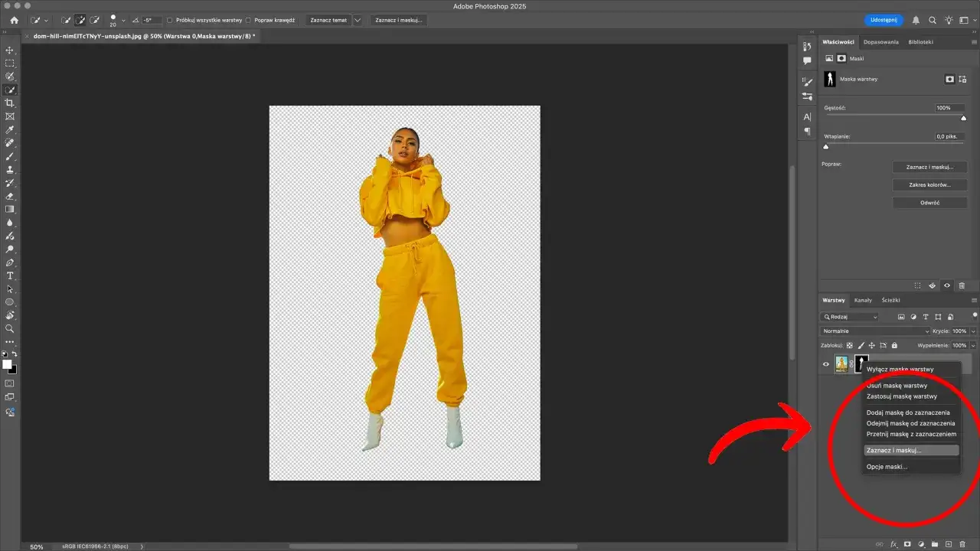
Task: Select the Move tool
Action: point(10,51)
